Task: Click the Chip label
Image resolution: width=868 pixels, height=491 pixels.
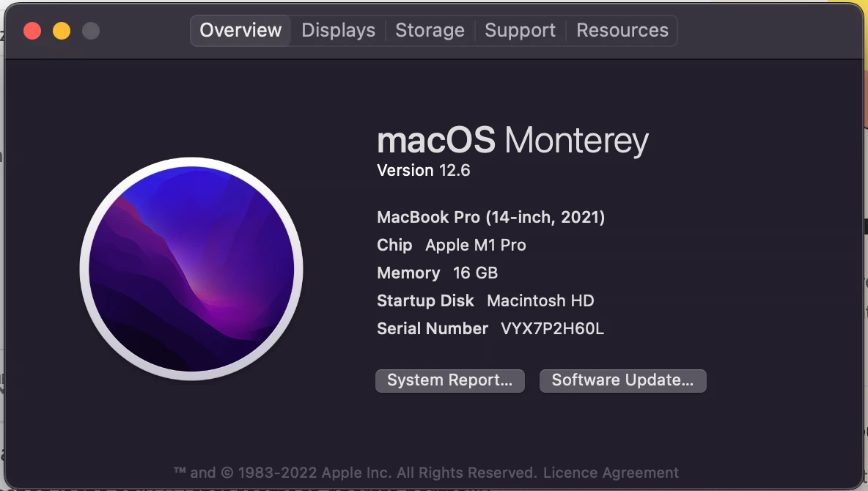Action: pyautogui.click(x=394, y=245)
